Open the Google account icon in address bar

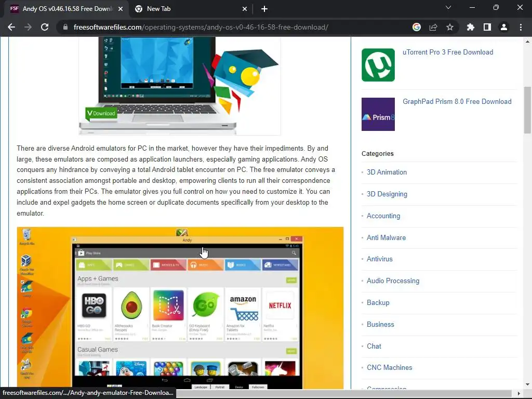click(417, 27)
